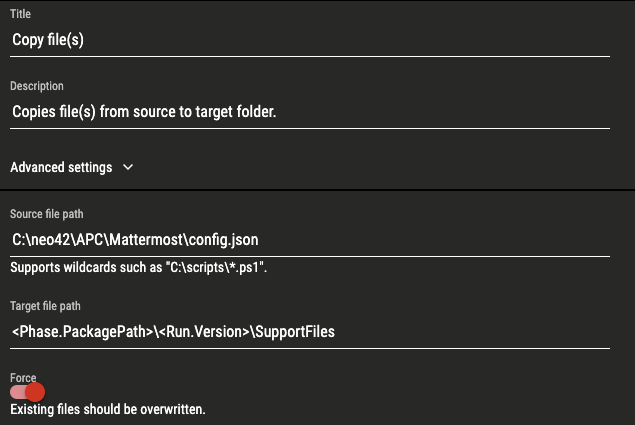635x425 pixels.
Task: Toggle the Force switch off
Action: (x=27, y=392)
